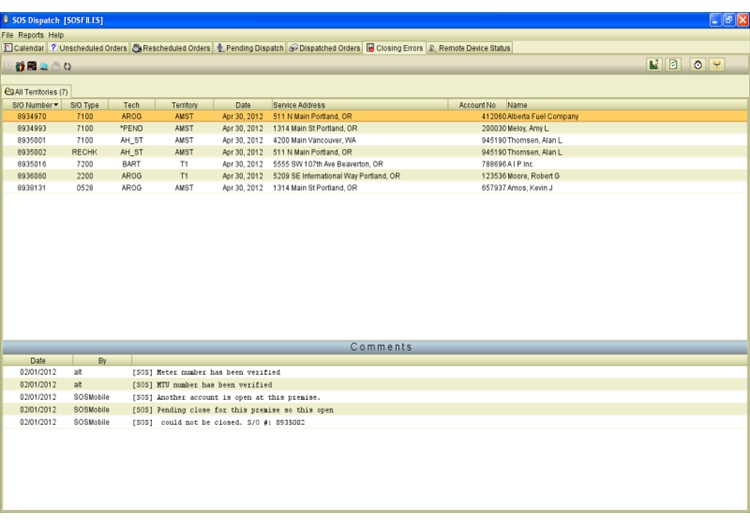Select the All Territories (7) tab
The width and height of the screenshot is (750, 525).
coord(37,92)
